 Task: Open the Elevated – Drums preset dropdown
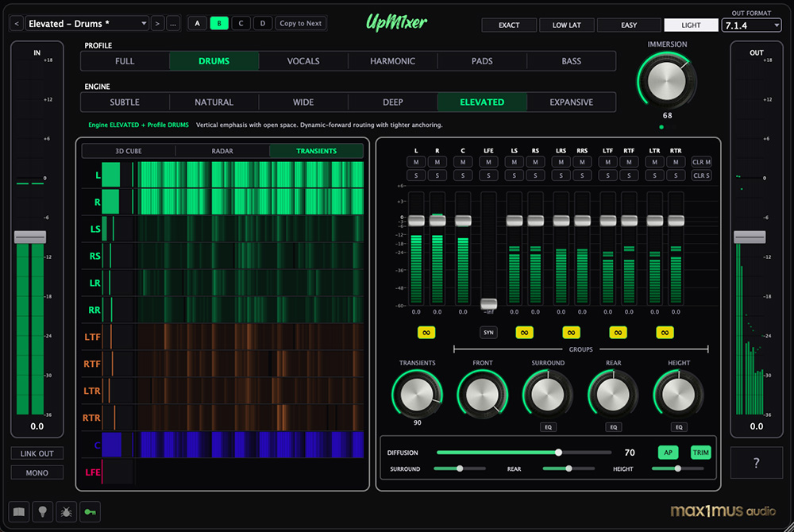coord(87,24)
